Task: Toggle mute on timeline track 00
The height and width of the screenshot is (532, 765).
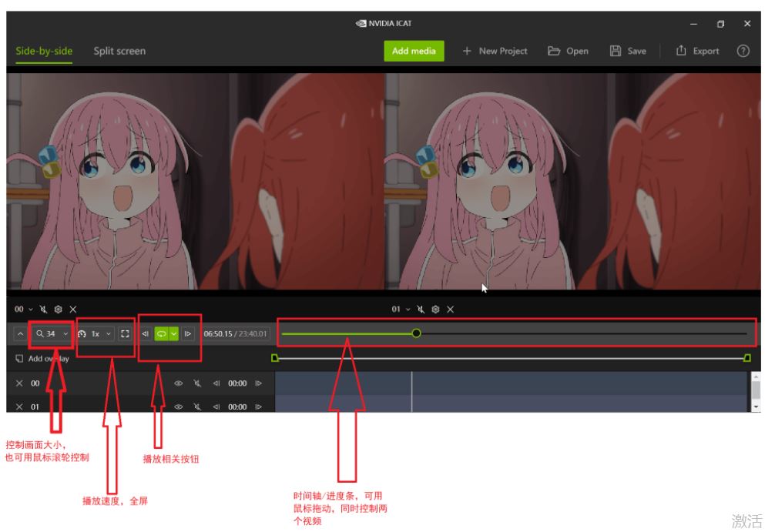Action: 197,383
